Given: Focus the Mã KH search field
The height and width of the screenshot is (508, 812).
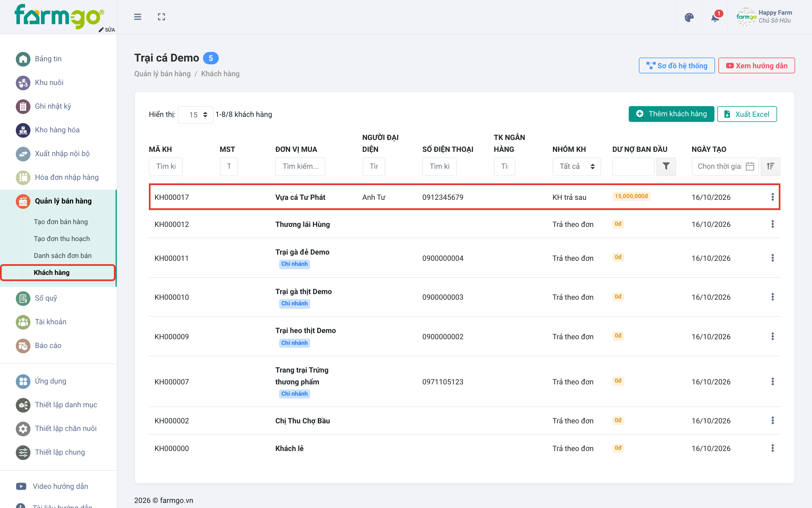Looking at the screenshot, I should point(166,166).
